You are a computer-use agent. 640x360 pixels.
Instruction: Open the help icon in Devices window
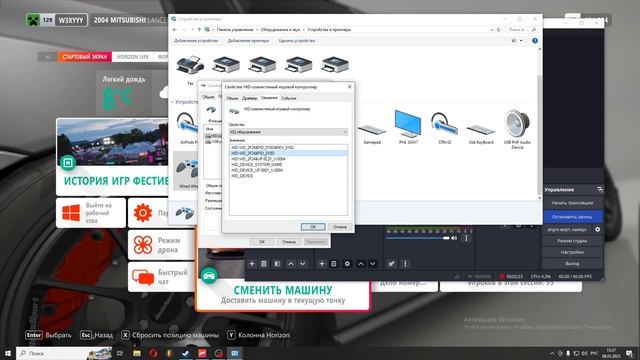[535, 41]
